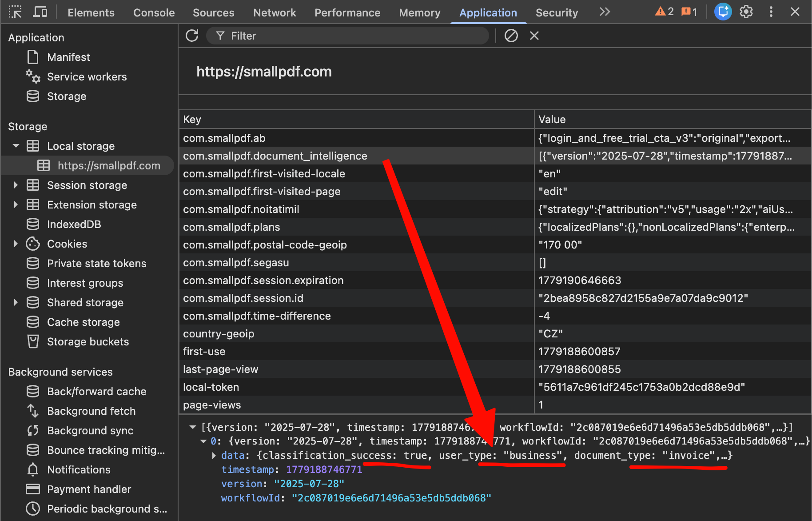Viewport: 812px width, 521px height.
Task: Switch to the Network tab
Action: pos(275,12)
